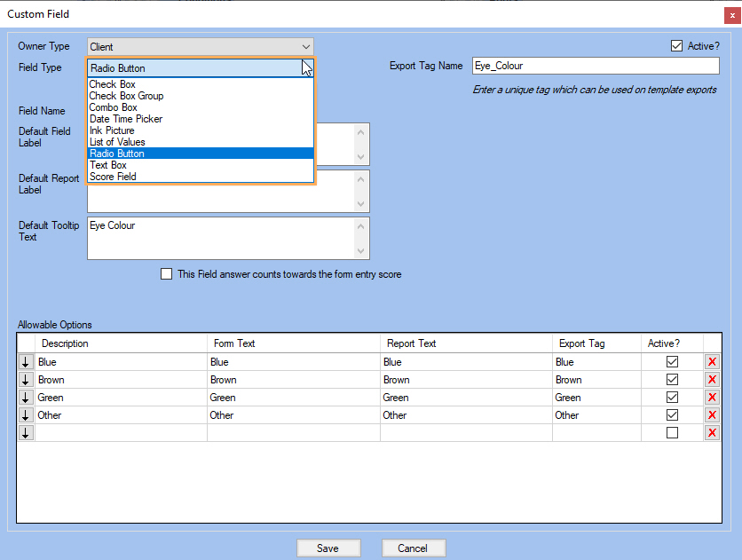The height and width of the screenshot is (560, 742).
Task: Cancel the custom field dialog
Action: [413, 548]
